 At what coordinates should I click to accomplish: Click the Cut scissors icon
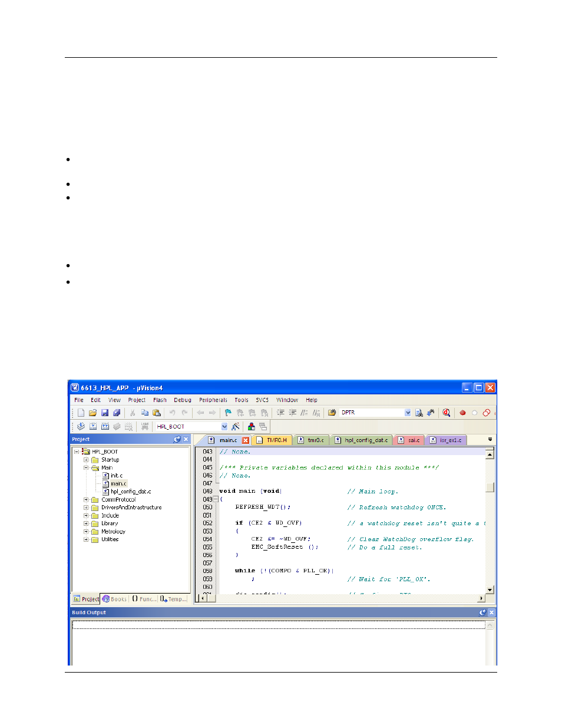[x=133, y=413]
